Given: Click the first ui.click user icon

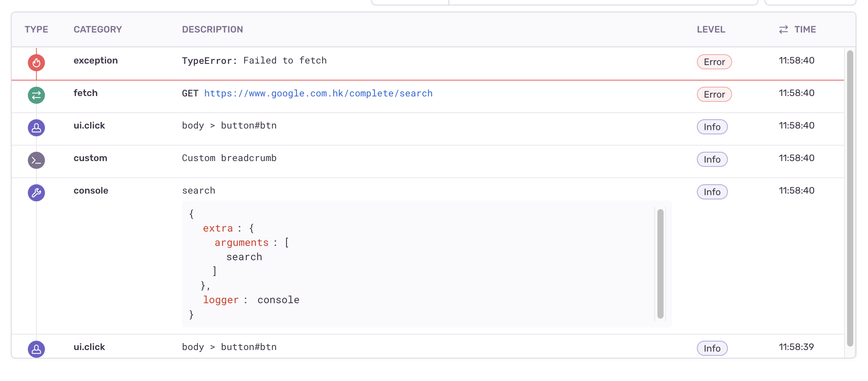Looking at the screenshot, I should pos(36,128).
